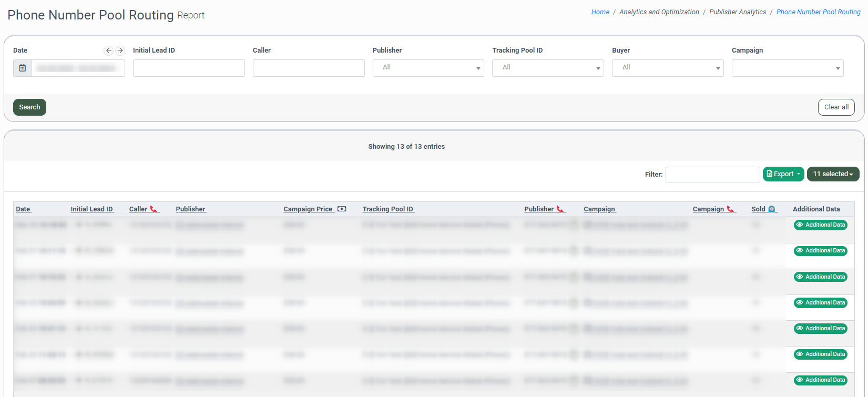The width and height of the screenshot is (868, 397).
Task: Open the calendar icon beside the Date field
Action: pos(23,68)
